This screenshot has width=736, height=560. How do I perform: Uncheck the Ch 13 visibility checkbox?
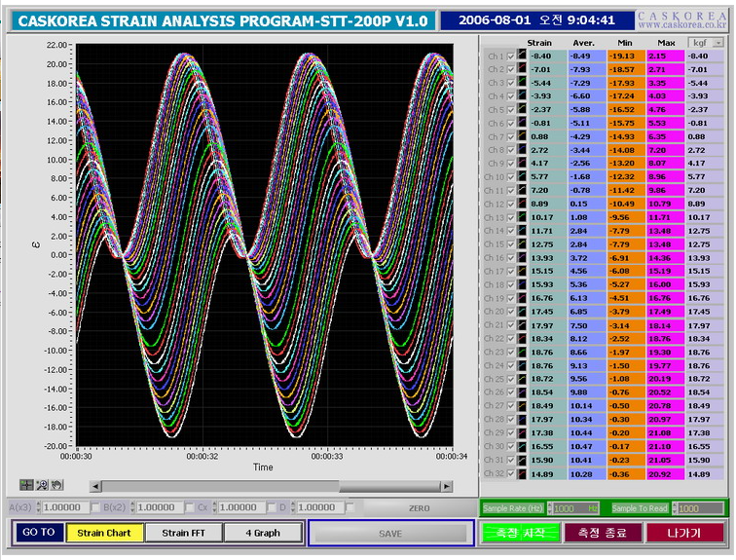pos(511,218)
